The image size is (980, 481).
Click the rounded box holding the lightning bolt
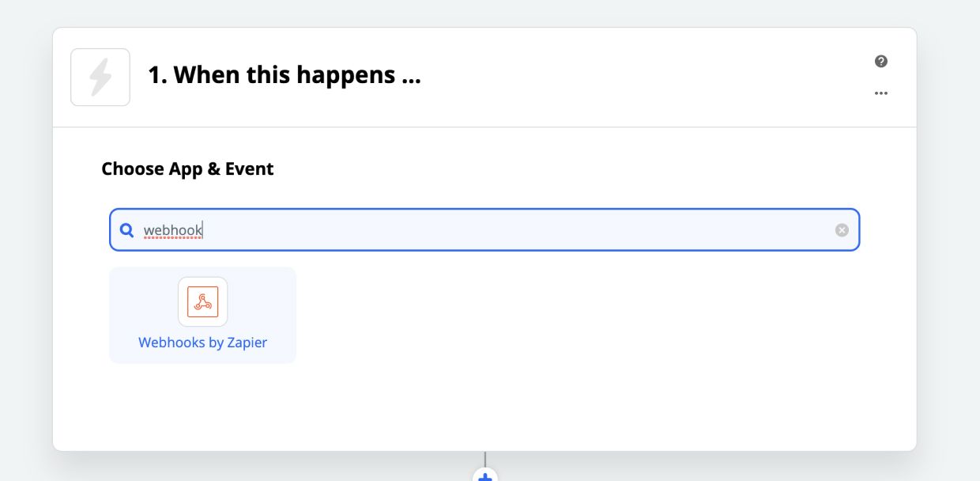pos(100,78)
